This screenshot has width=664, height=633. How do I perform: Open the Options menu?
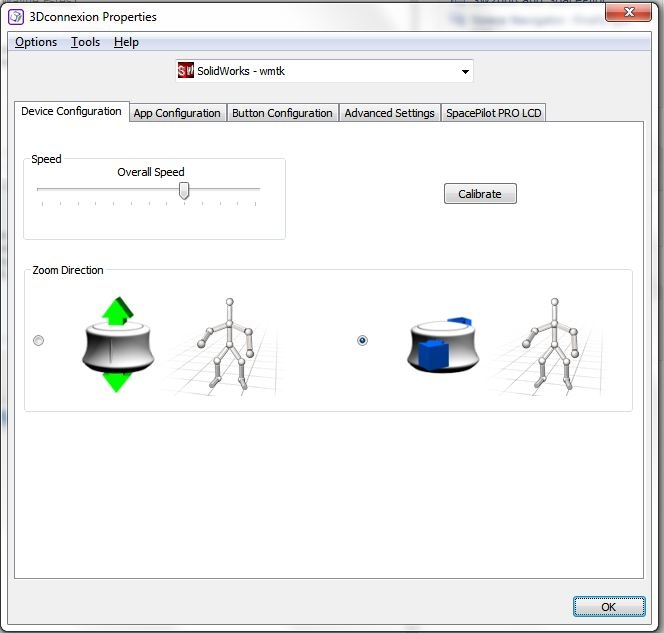36,42
